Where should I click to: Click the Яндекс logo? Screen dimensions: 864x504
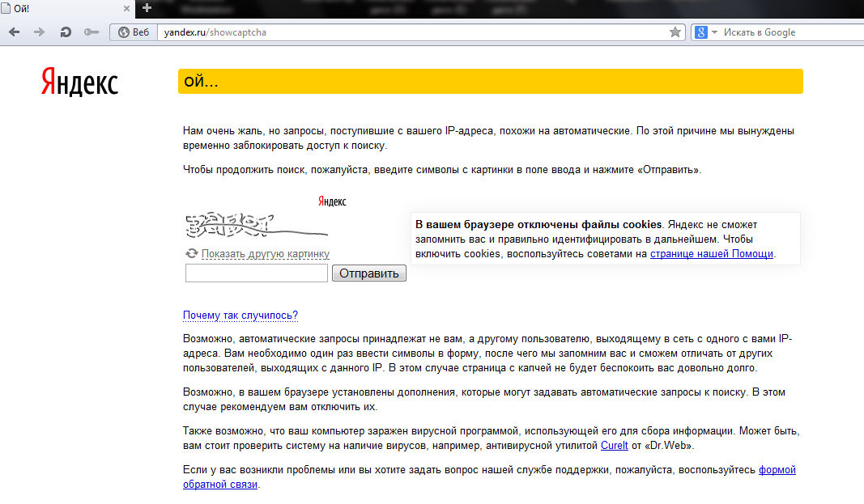point(80,82)
